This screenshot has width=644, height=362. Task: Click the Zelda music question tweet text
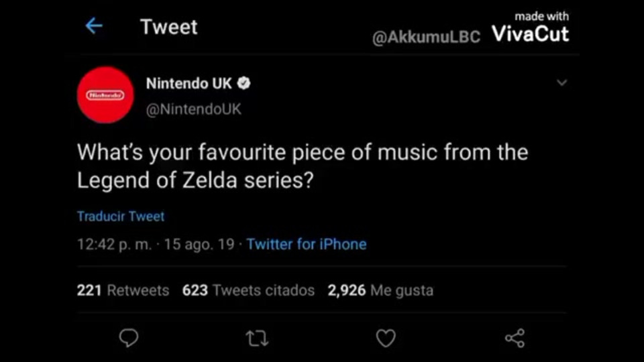[302, 166]
